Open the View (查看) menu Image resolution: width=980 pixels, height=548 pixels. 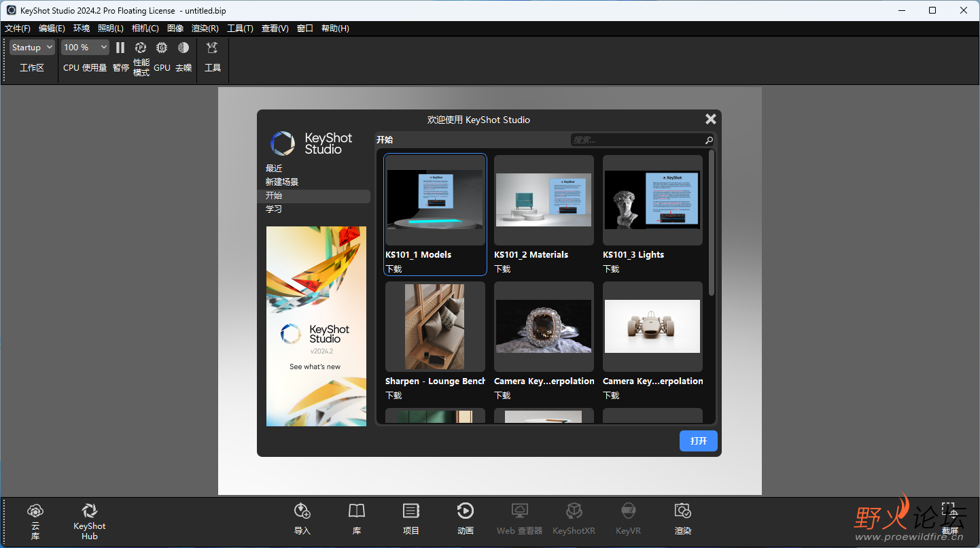pos(275,29)
